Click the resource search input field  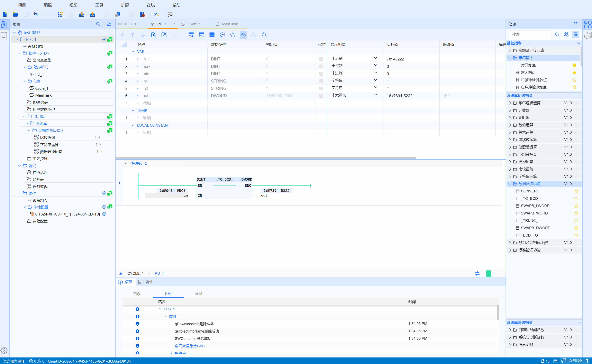click(530, 35)
